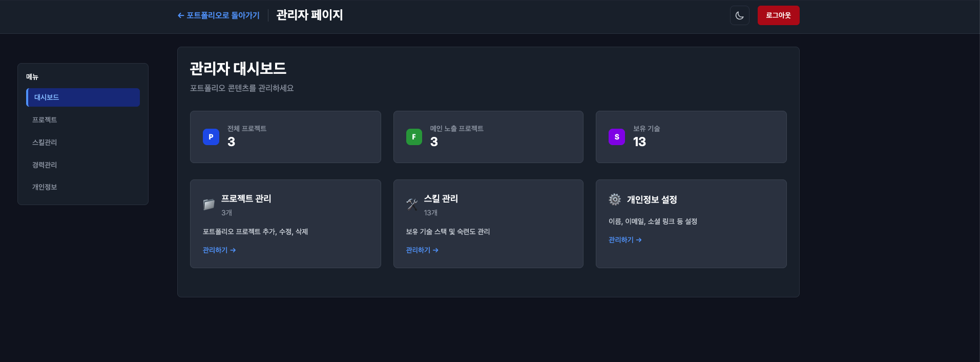
Task: Click 관리하기 link under 스킬 관리
Action: (422, 250)
